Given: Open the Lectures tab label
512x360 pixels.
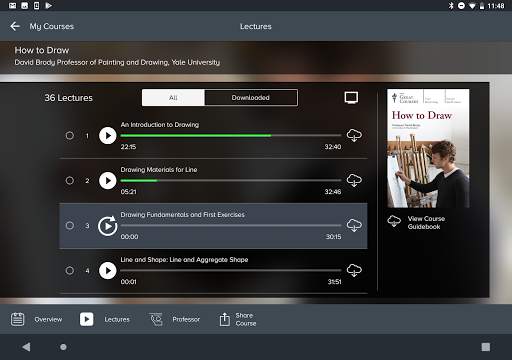Looking at the screenshot, I should pos(117,319).
